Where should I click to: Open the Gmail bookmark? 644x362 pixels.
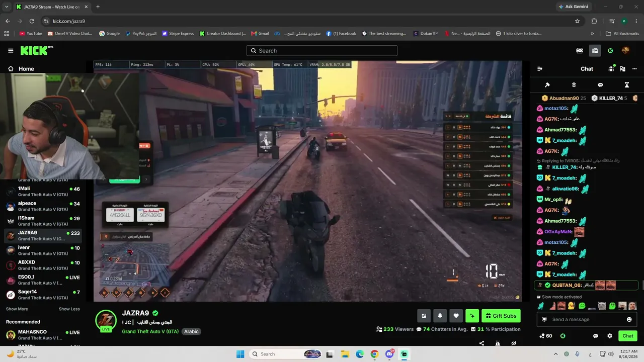click(x=260, y=34)
